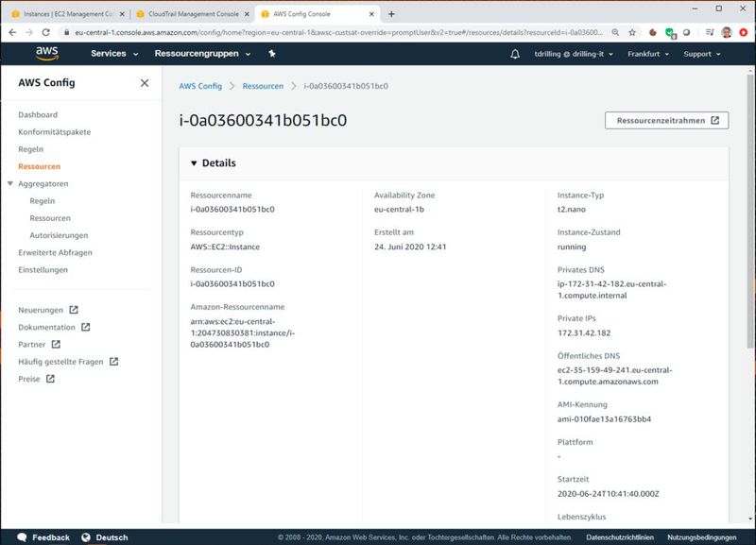
Task: Click the media playlist control icon
Action: pos(710,32)
